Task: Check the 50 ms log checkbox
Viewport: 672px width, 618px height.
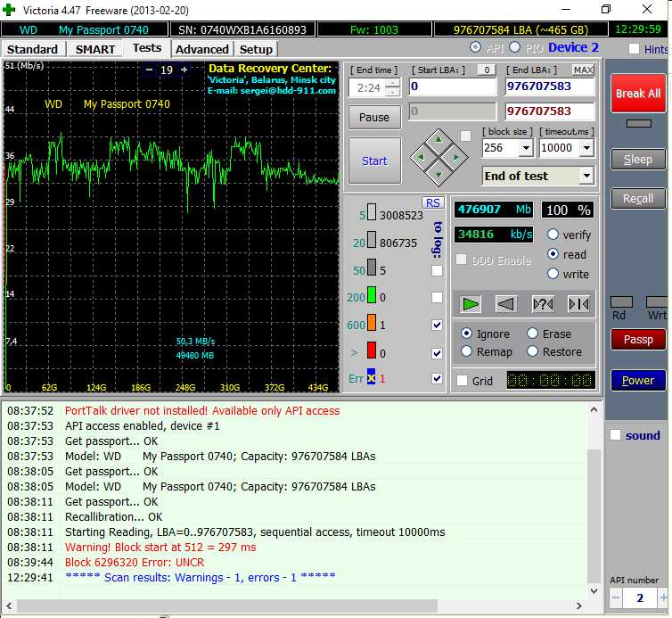Action: pyautogui.click(x=437, y=270)
